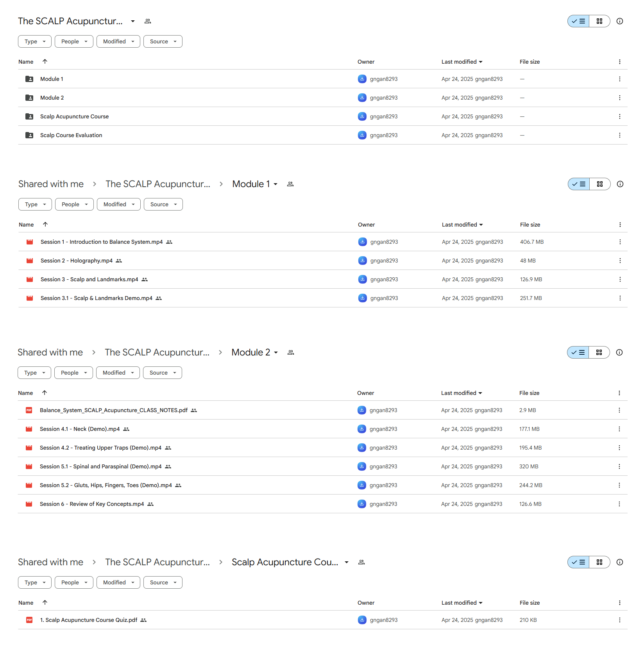Image resolution: width=644 pixels, height=650 pixels.
Task: Switch the top folder section to list layout
Action: [578, 21]
